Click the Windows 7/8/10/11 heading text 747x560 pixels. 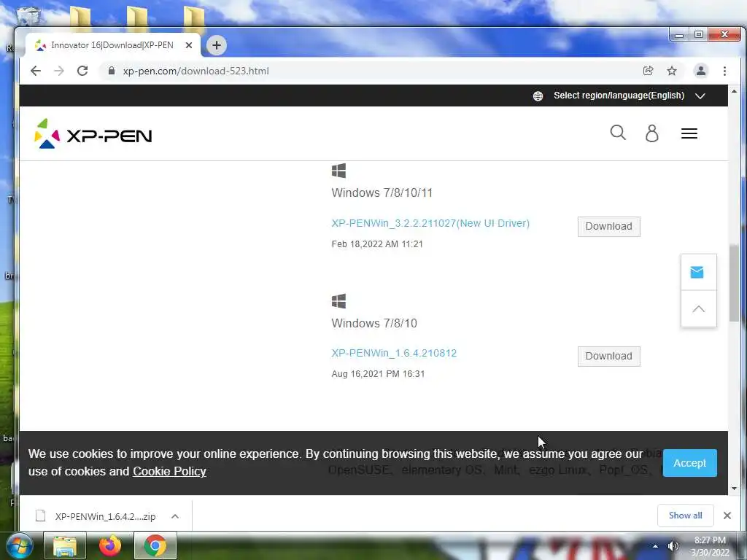(x=382, y=192)
